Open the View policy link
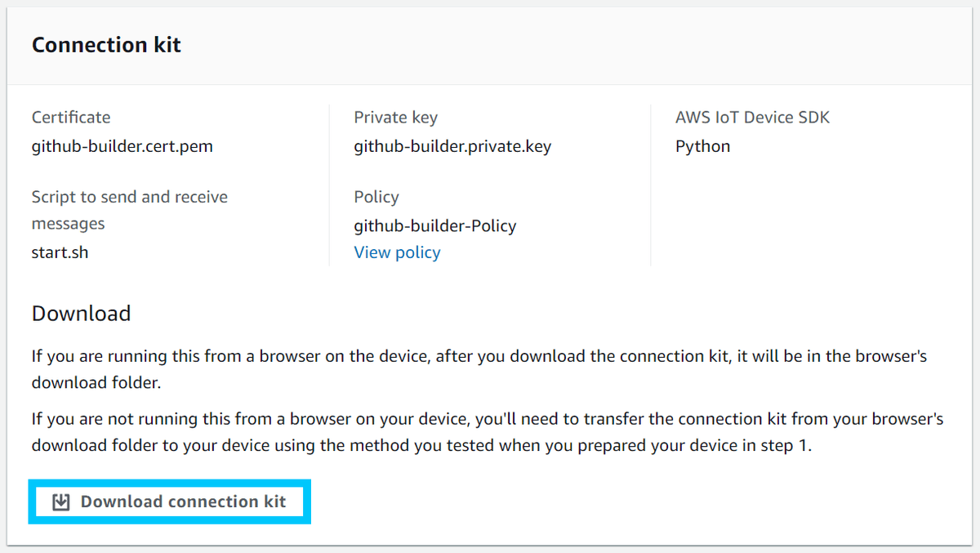Viewport: 980px width, 553px height. (x=397, y=252)
